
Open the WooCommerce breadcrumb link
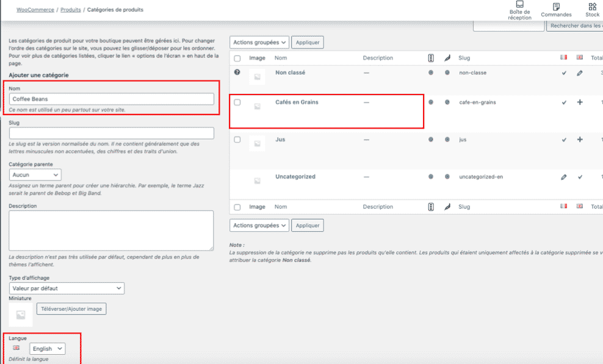[x=35, y=9]
